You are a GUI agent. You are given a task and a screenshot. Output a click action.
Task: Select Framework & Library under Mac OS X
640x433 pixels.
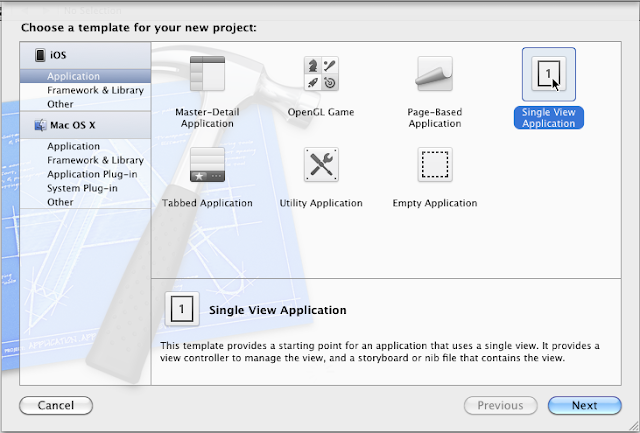click(85, 160)
